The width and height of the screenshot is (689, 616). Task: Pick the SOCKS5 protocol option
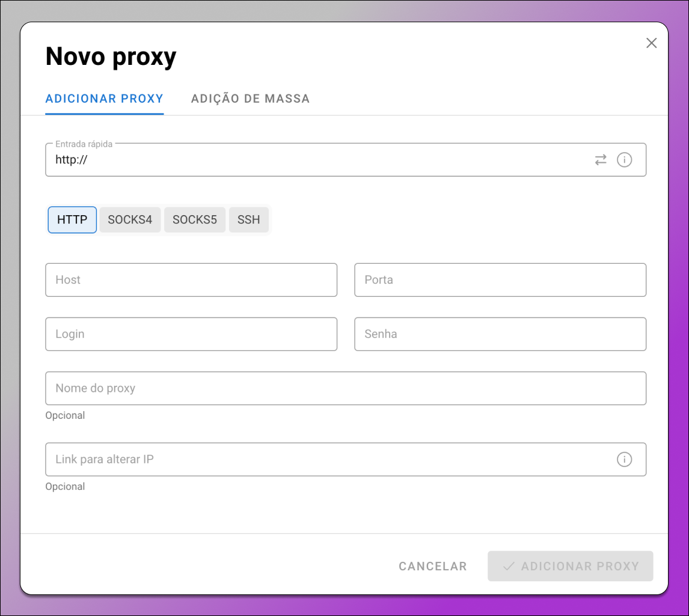pos(195,220)
